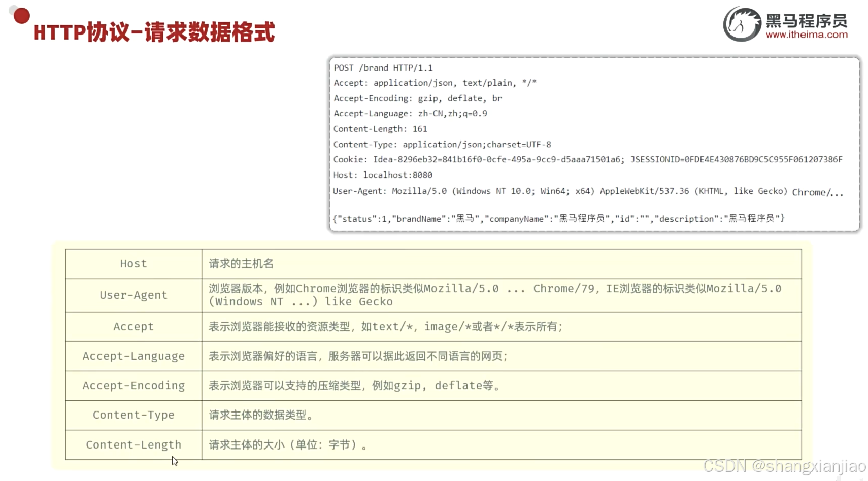The width and height of the screenshot is (868, 481).
Task: Click the 'Accept-Language: zh-CN,zh;q=0.9' line
Action: pyautogui.click(x=410, y=114)
